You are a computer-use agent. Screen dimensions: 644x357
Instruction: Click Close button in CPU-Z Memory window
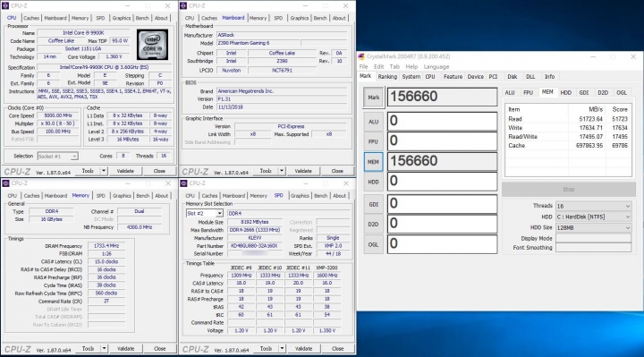pos(160,349)
